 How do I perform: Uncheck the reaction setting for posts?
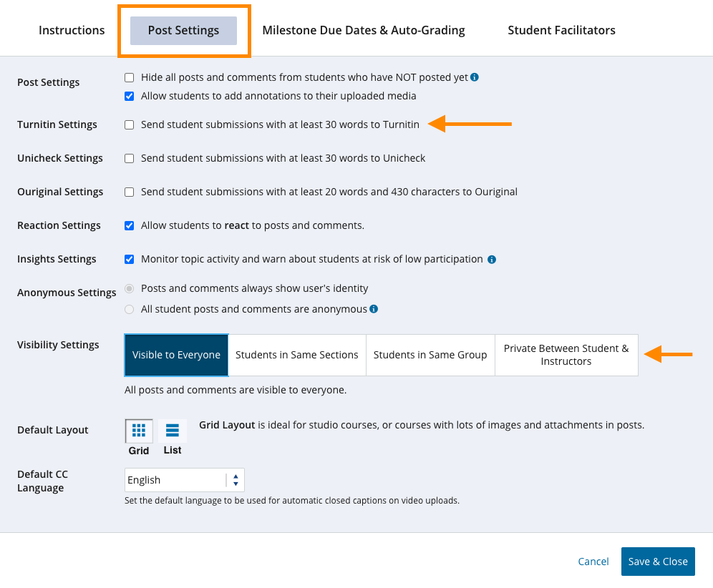click(129, 225)
